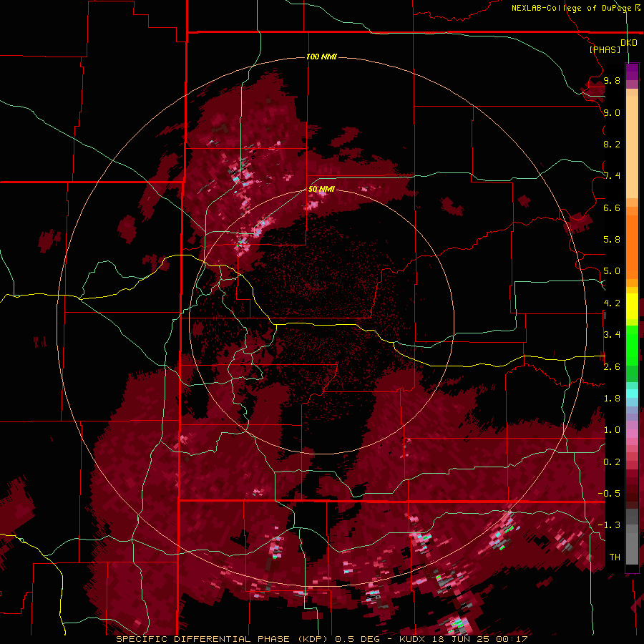Click the -0.5 scale value
The image size is (644, 644).
coord(609,494)
